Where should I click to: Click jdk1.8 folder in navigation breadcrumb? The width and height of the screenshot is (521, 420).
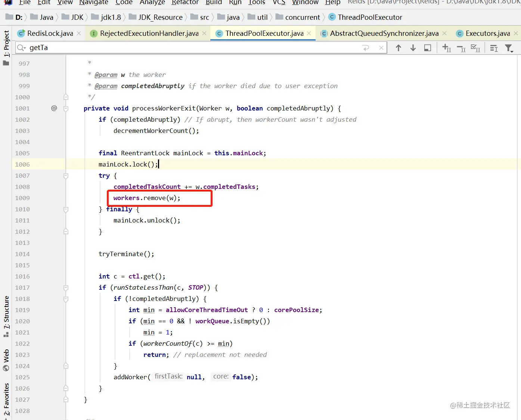[x=106, y=17]
